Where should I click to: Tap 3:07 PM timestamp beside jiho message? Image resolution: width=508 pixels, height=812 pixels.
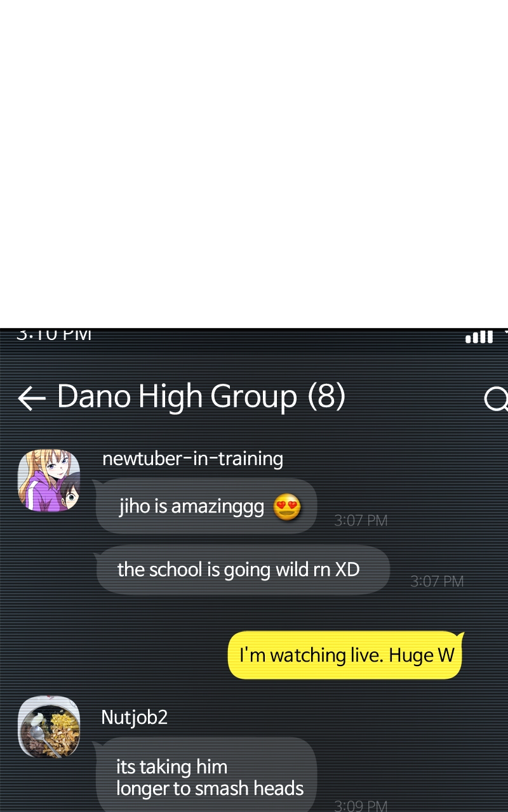[x=361, y=521]
